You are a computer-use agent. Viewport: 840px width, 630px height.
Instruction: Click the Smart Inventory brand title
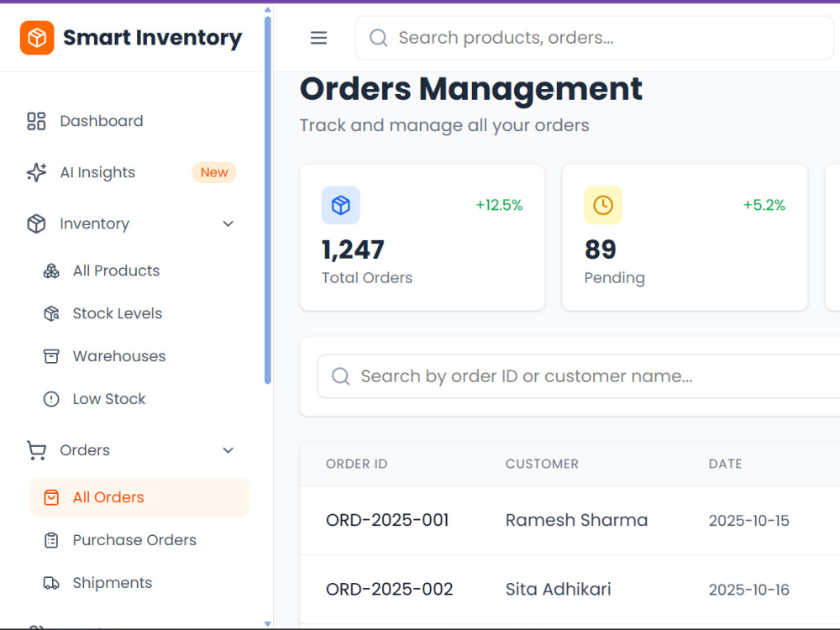point(153,38)
